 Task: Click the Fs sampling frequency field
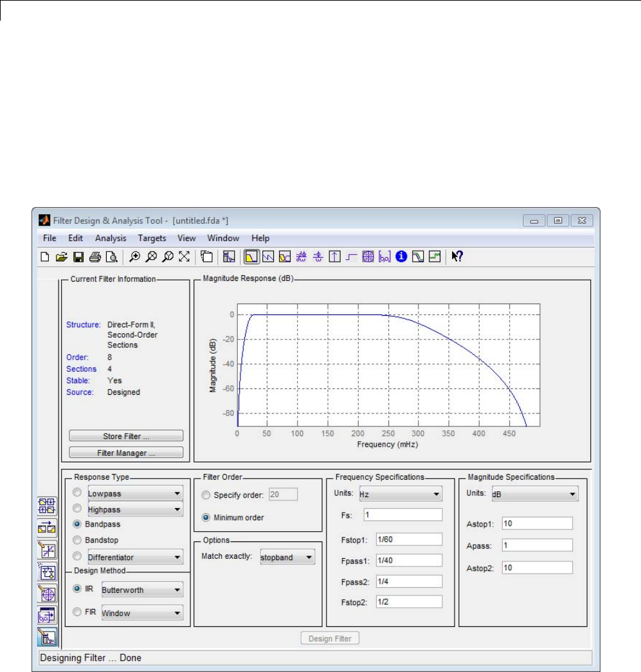(402, 514)
